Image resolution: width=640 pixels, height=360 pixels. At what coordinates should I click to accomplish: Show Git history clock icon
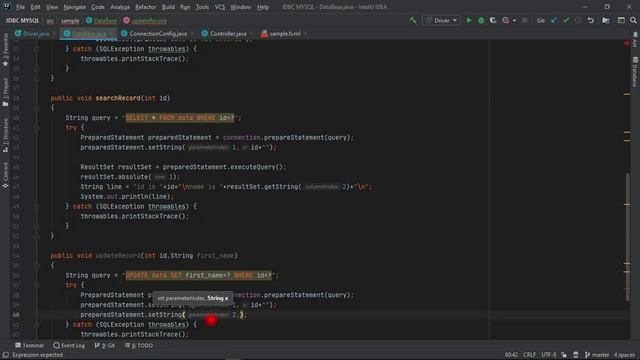tap(578, 20)
